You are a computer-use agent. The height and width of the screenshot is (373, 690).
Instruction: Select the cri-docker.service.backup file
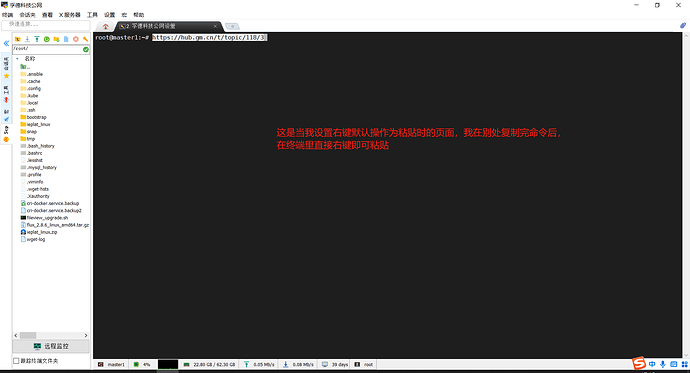pyautogui.click(x=50, y=203)
